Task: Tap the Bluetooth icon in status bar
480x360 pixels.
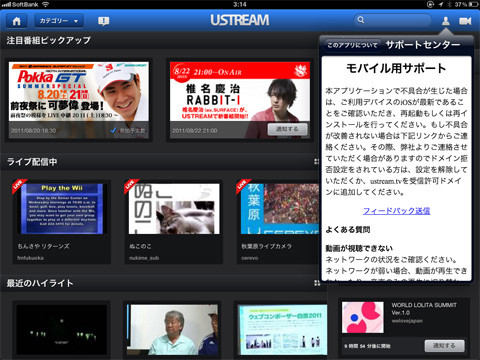Action: pyautogui.click(x=449, y=4)
